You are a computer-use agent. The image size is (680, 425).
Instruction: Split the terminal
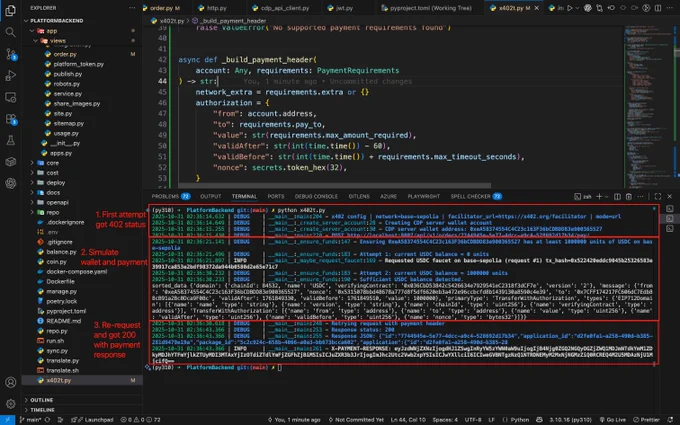coord(617,196)
